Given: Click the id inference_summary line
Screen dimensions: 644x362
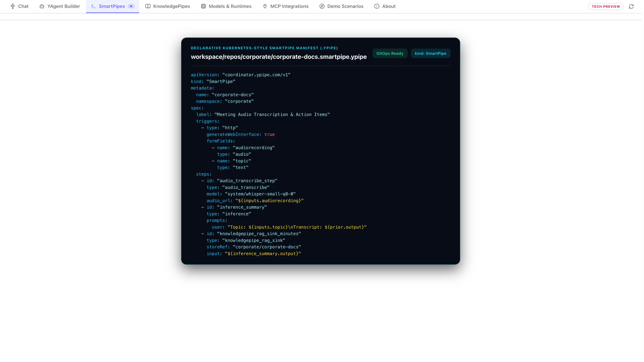Looking at the screenshot, I should pyautogui.click(x=234, y=207).
